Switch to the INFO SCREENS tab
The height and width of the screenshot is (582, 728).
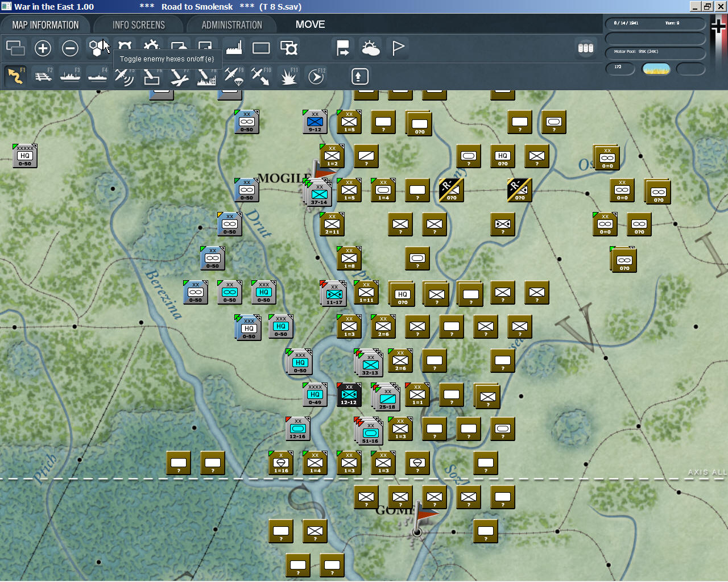(139, 25)
